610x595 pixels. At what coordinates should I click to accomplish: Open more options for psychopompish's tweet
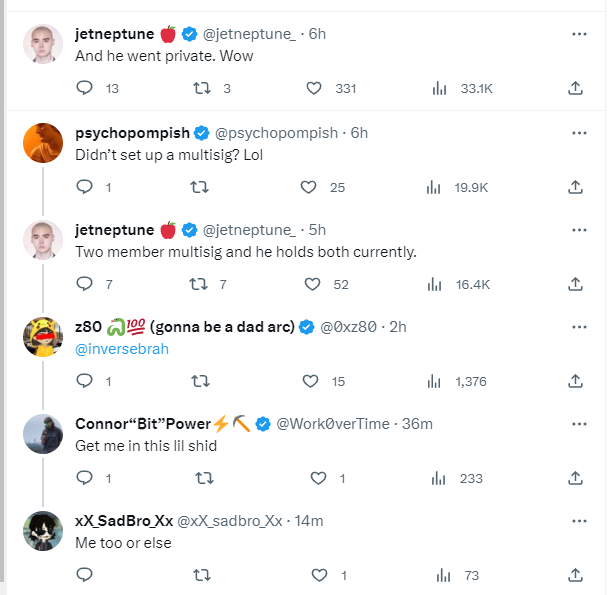pyautogui.click(x=578, y=133)
